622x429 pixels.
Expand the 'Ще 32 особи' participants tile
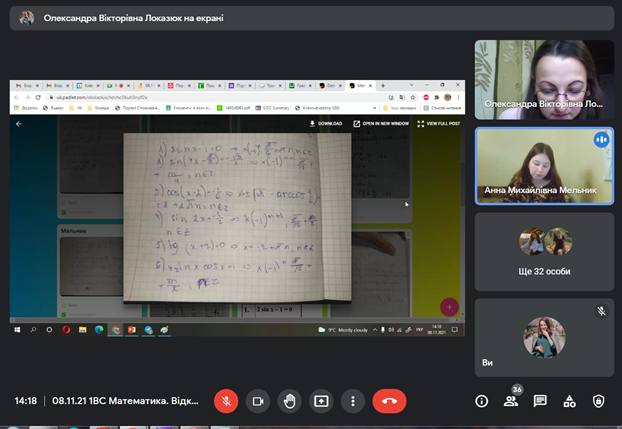(544, 248)
